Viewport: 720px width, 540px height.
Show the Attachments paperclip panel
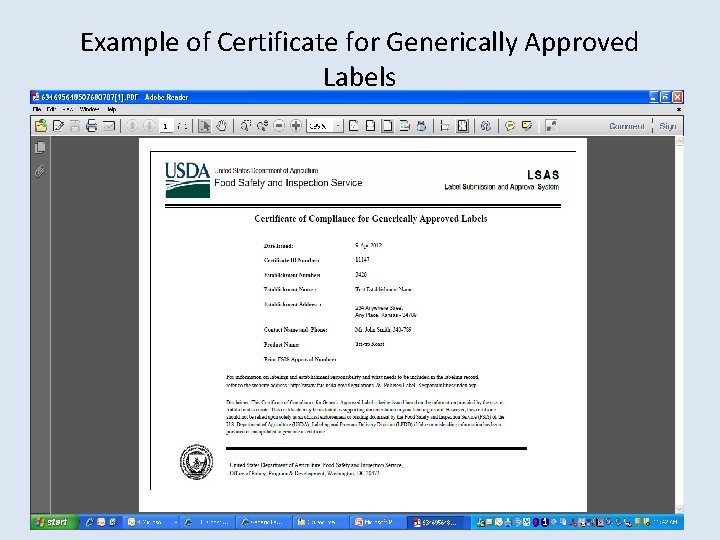[x=40, y=171]
